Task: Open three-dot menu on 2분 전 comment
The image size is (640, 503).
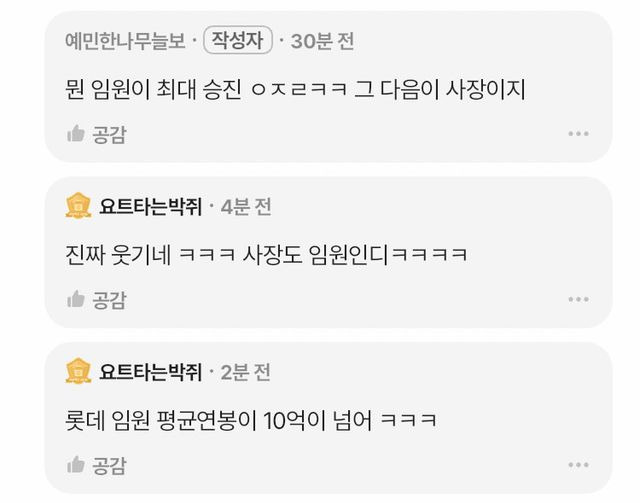Action: [578, 465]
